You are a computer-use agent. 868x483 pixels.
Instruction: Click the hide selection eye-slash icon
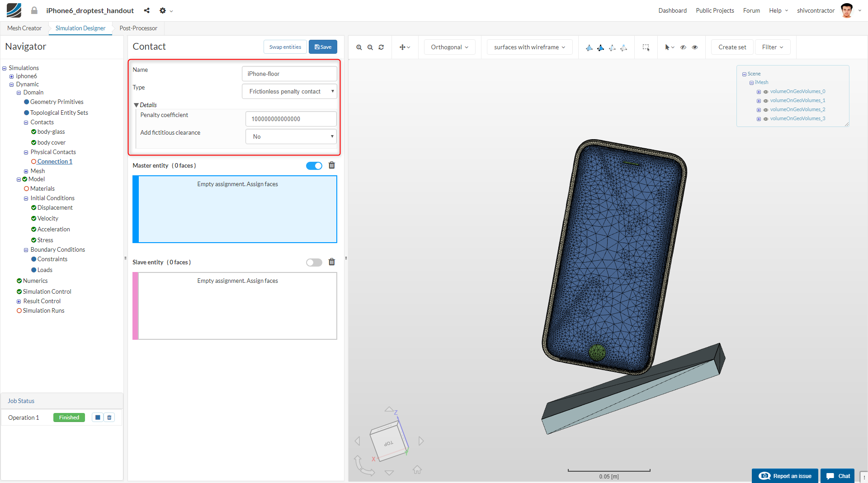tap(683, 47)
